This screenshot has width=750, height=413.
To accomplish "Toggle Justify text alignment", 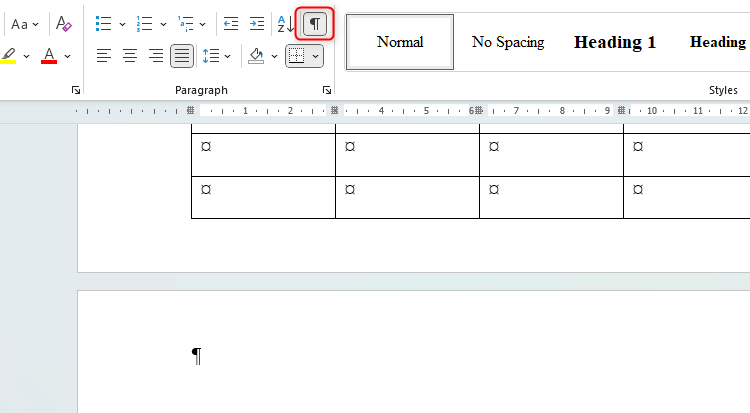I will point(182,56).
